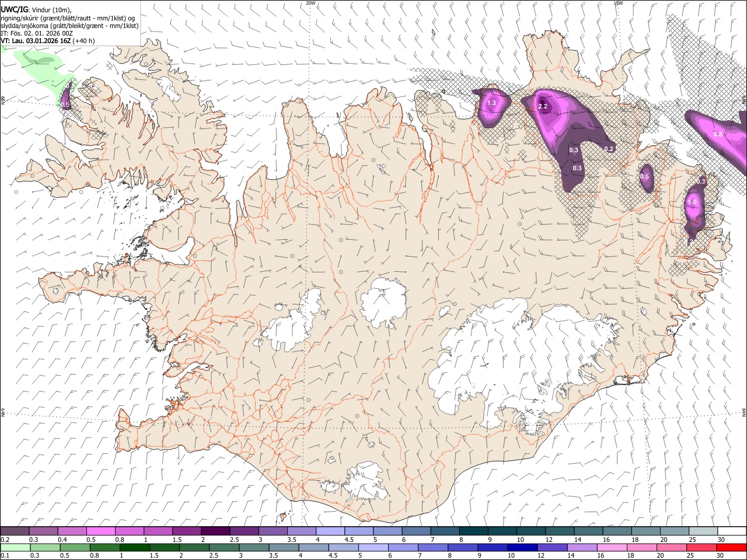
Task: Pick the 30 white snow scale swatch
Action: pyautogui.click(x=732, y=531)
